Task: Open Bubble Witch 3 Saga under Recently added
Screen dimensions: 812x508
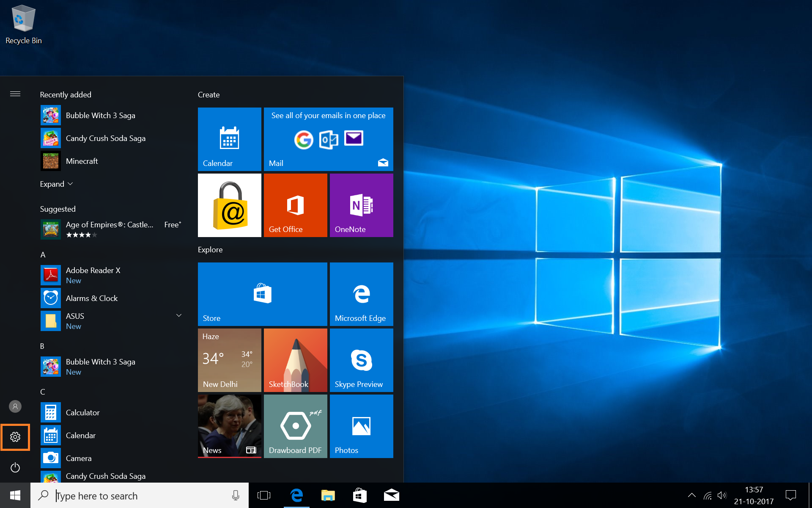Action: point(112,115)
